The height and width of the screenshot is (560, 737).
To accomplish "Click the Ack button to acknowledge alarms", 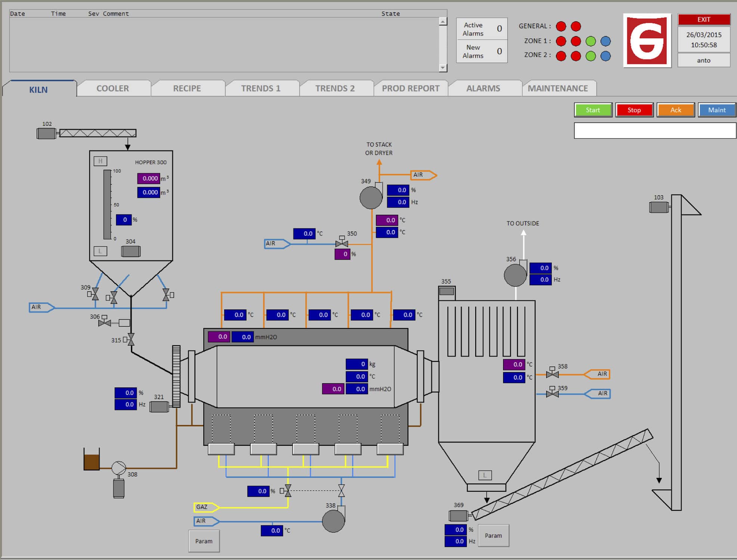I will (x=675, y=110).
